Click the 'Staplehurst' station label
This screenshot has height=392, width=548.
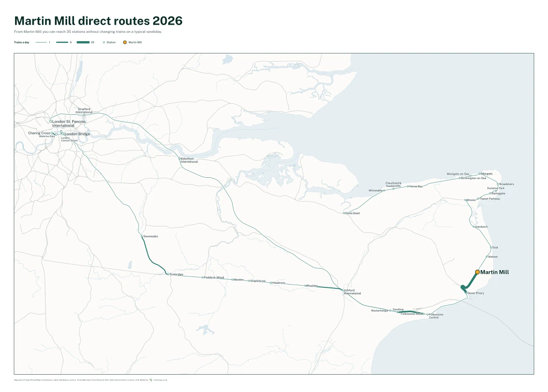[258, 281]
